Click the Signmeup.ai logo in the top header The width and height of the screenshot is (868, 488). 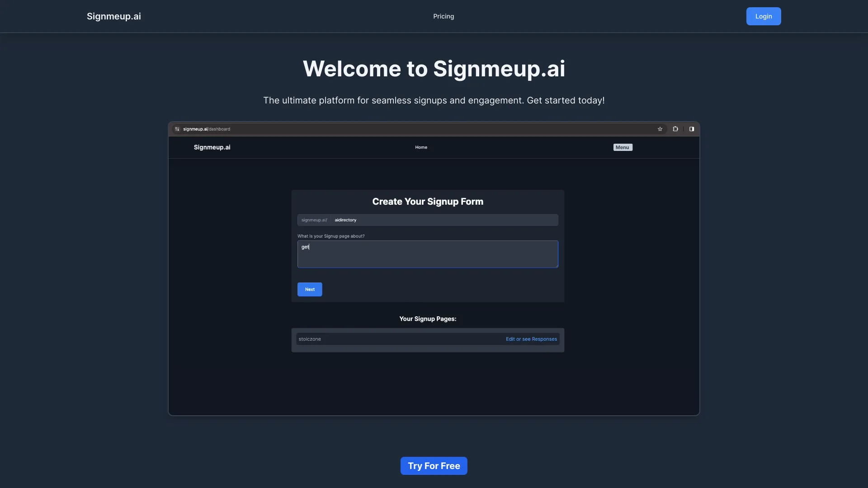113,16
